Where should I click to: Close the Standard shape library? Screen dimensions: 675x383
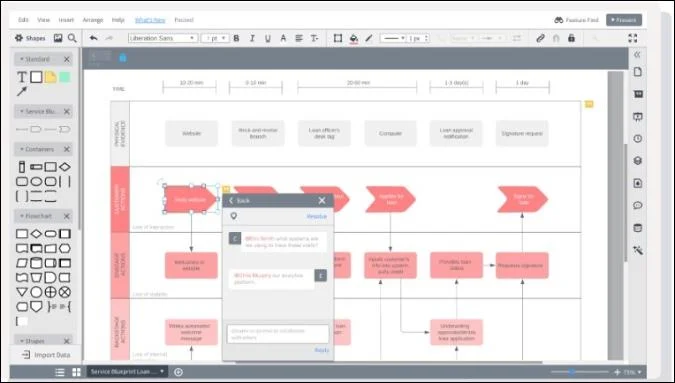pyautogui.click(x=67, y=59)
